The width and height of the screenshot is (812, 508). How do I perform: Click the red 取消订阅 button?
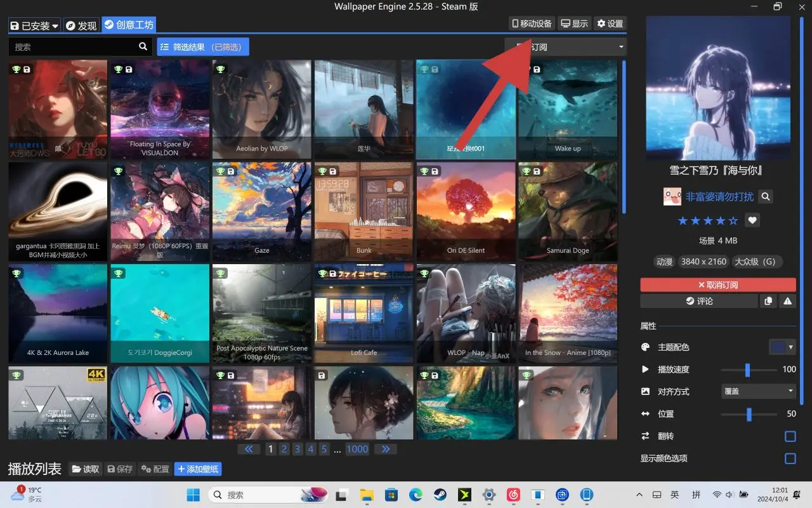coord(718,284)
